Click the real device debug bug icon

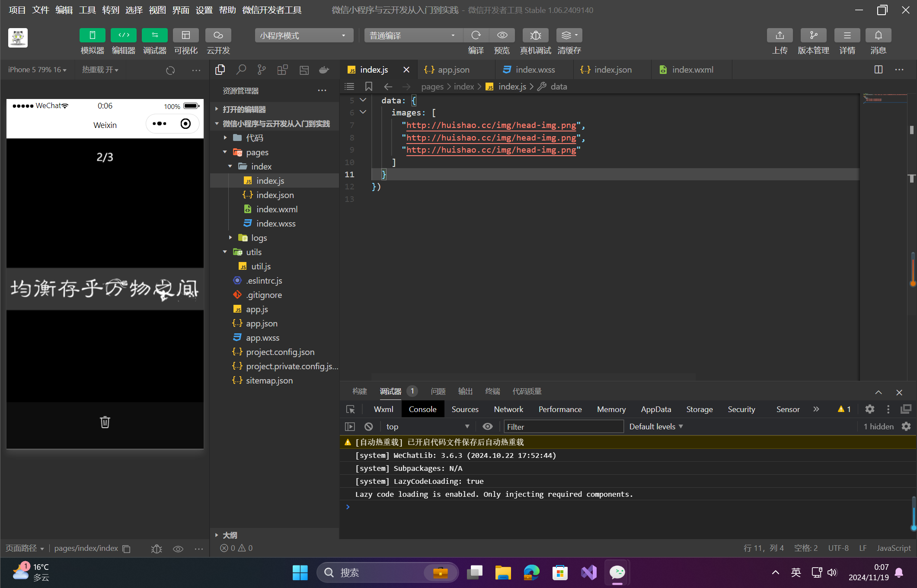[x=535, y=35]
